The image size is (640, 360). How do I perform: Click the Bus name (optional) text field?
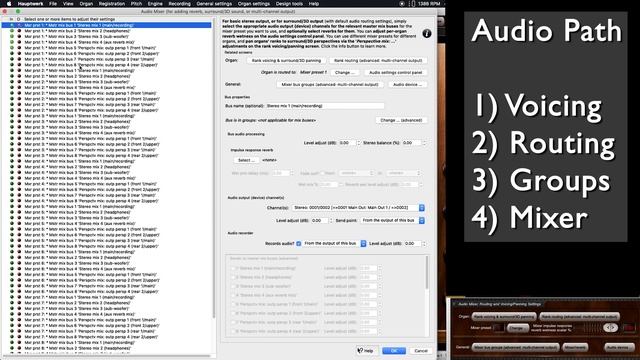(325, 106)
